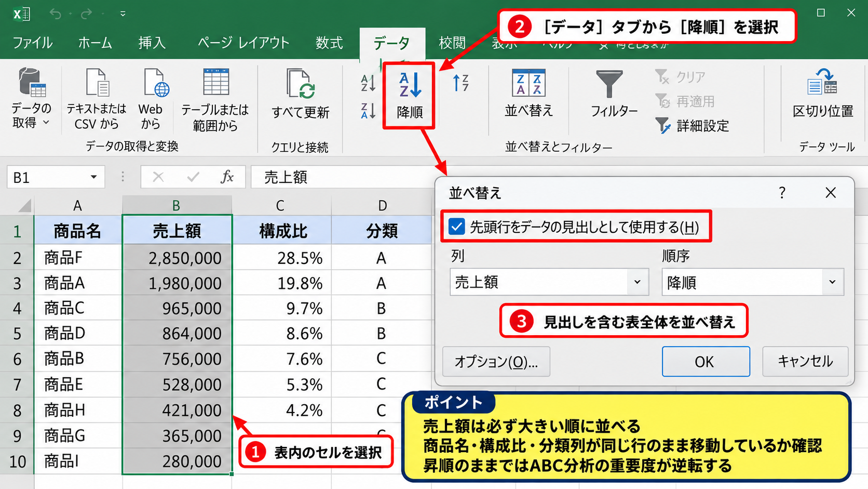This screenshot has width=868, height=489.
Task: Open the 詳細設定 advanced filter
Action: click(x=692, y=125)
